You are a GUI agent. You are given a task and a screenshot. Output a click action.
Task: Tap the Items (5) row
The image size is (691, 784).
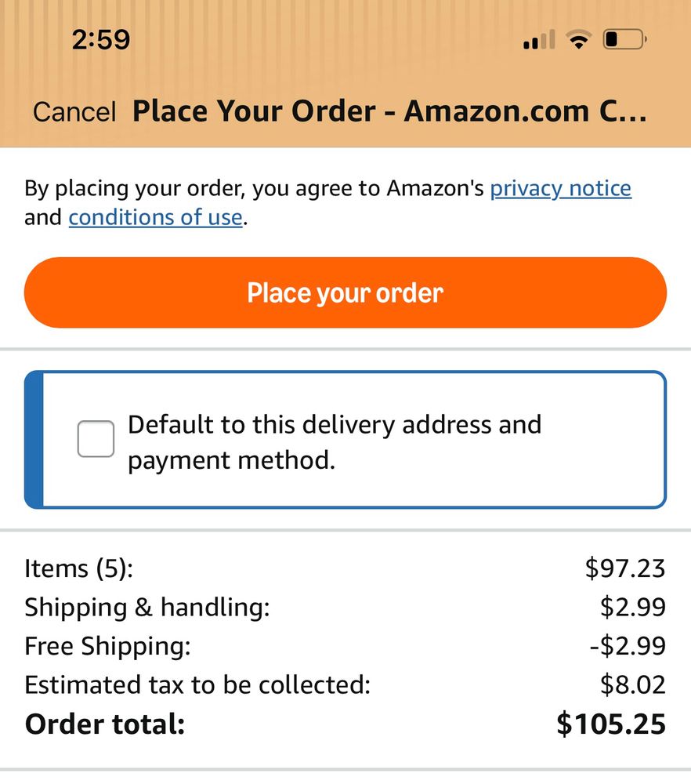click(345, 568)
